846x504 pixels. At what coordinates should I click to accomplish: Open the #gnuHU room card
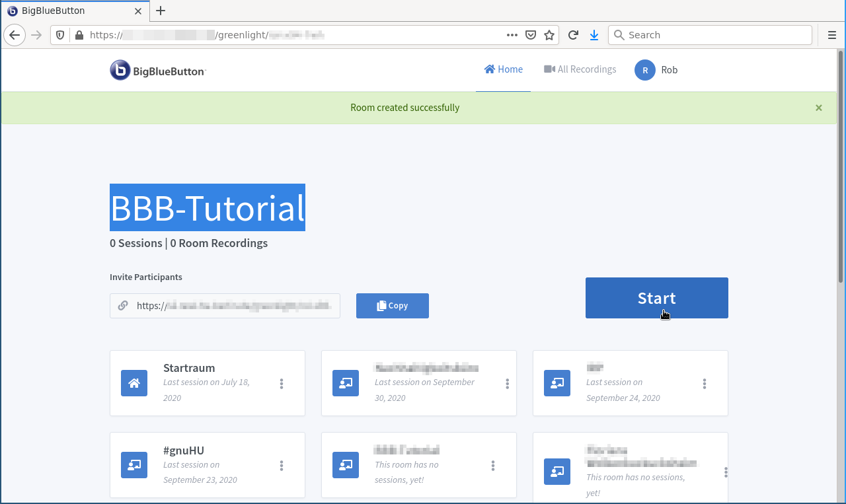pos(208,465)
